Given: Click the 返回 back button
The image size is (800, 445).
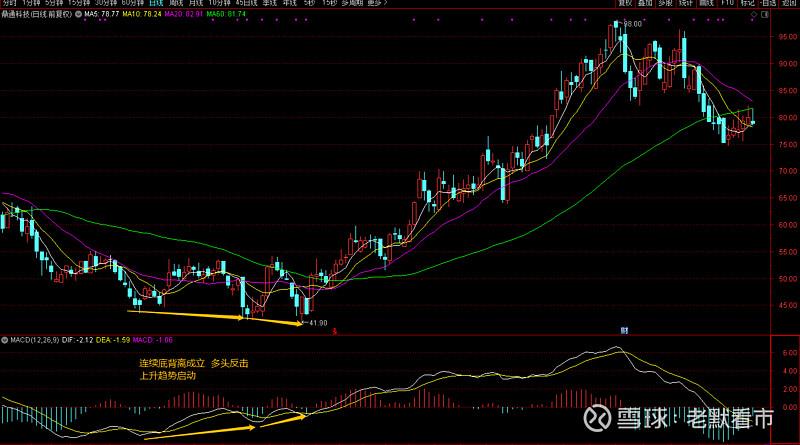Looking at the screenshot, I should pyautogui.click(x=787, y=5).
